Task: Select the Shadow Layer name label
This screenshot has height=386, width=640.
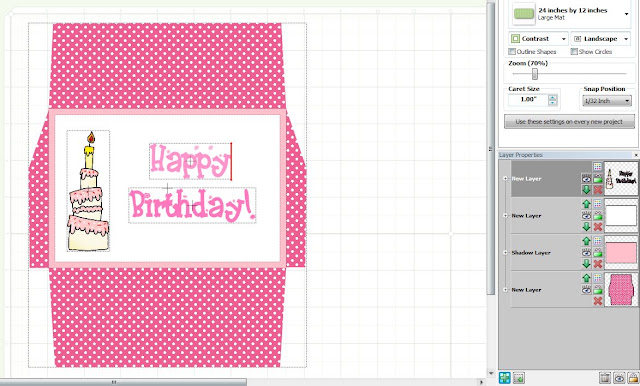Action: click(x=531, y=253)
